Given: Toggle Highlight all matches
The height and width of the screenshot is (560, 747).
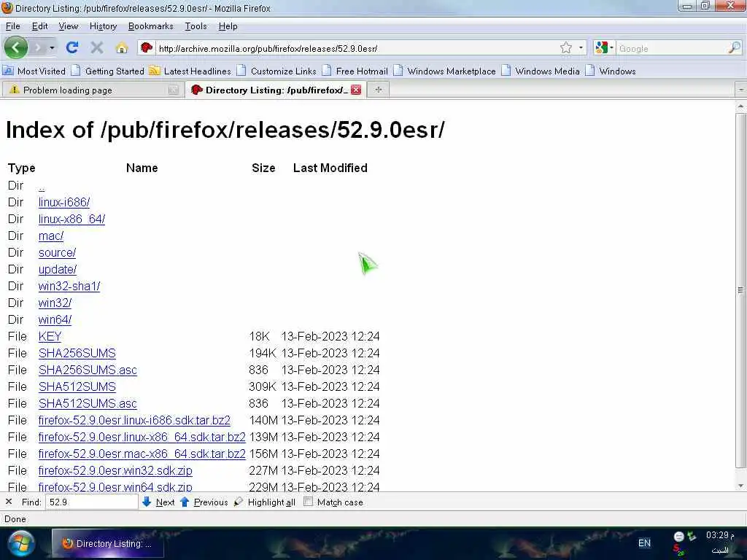Looking at the screenshot, I should pyautogui.click(x=264, y=502).
